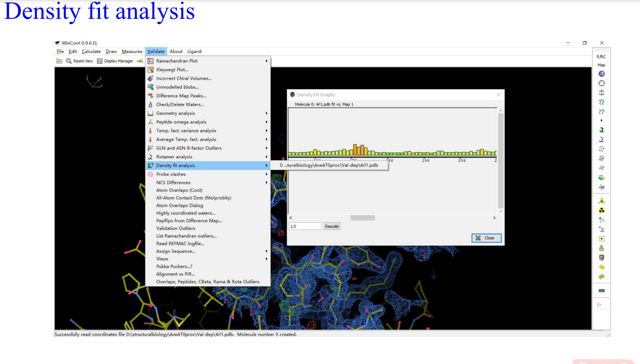The height and width of the screenshot is (364, 640).
Task: Expand the Rotamer analysis submenu
Action: 208,157
